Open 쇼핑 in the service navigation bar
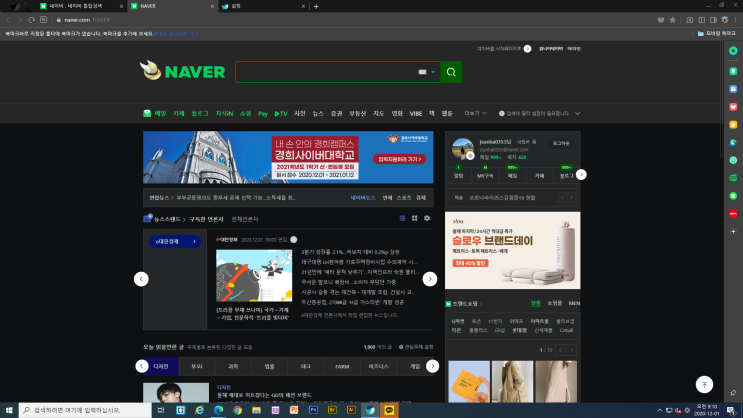 tap(245, 113)
